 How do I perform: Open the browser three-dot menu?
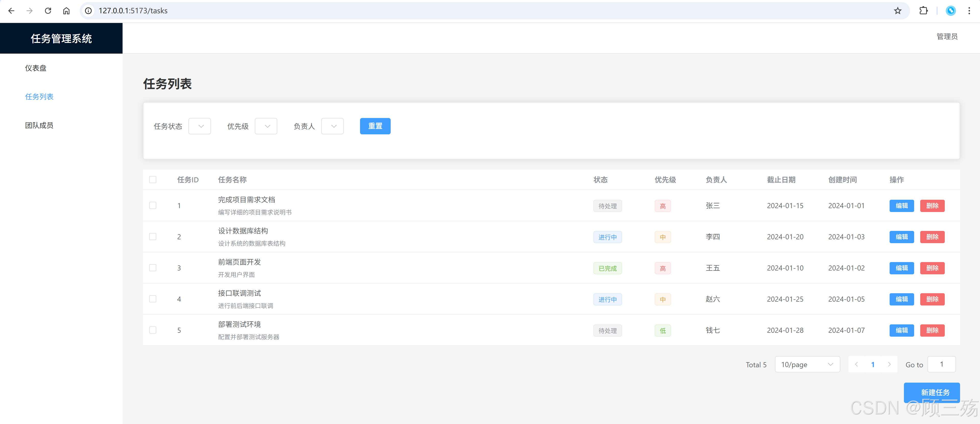click(969, 11)
